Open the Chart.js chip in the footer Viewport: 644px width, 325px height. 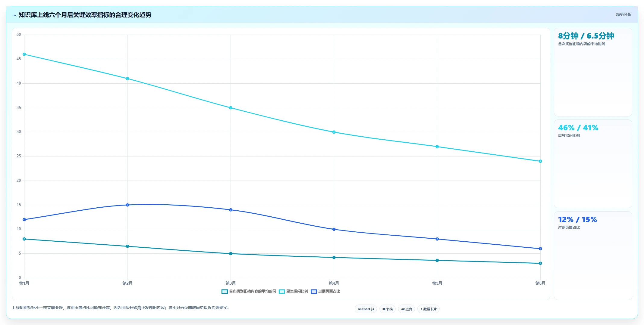tap(366, 309)
